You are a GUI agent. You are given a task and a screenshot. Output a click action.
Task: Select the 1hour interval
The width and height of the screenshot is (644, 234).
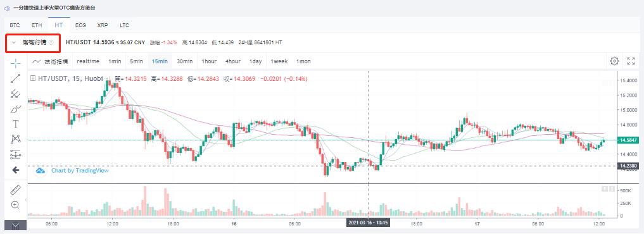coord(209,61)
